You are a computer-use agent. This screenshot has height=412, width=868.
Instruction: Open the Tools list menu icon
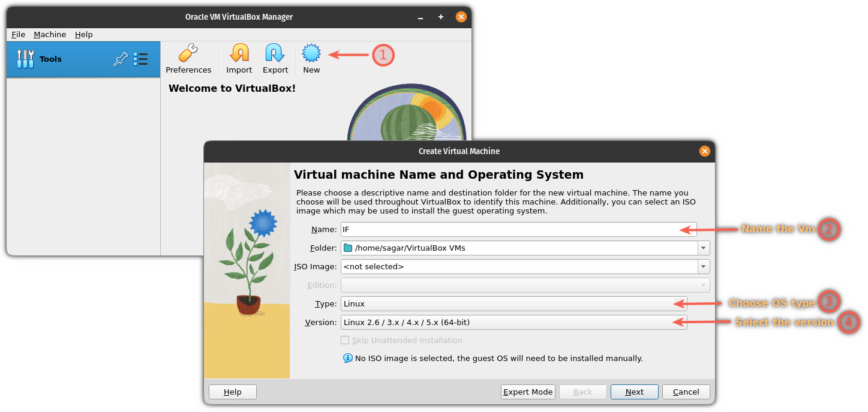(x=141, y=59)
